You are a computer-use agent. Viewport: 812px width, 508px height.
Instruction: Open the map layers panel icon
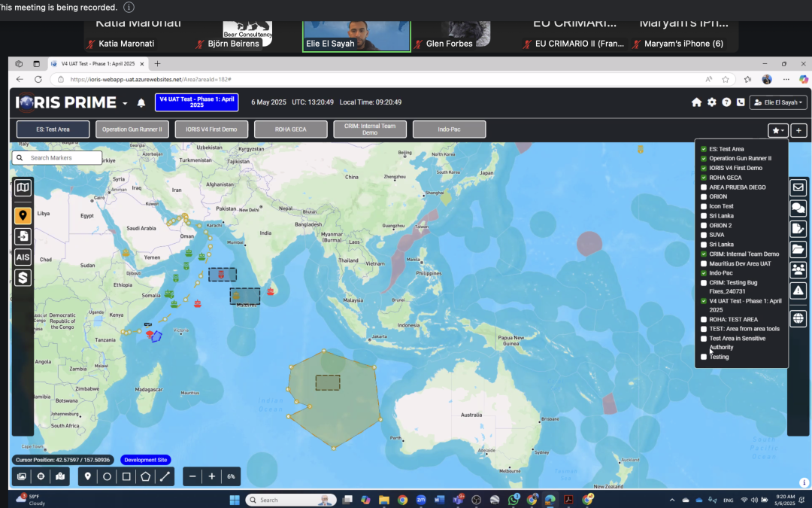pyautogui.click(x=23, y=187)
